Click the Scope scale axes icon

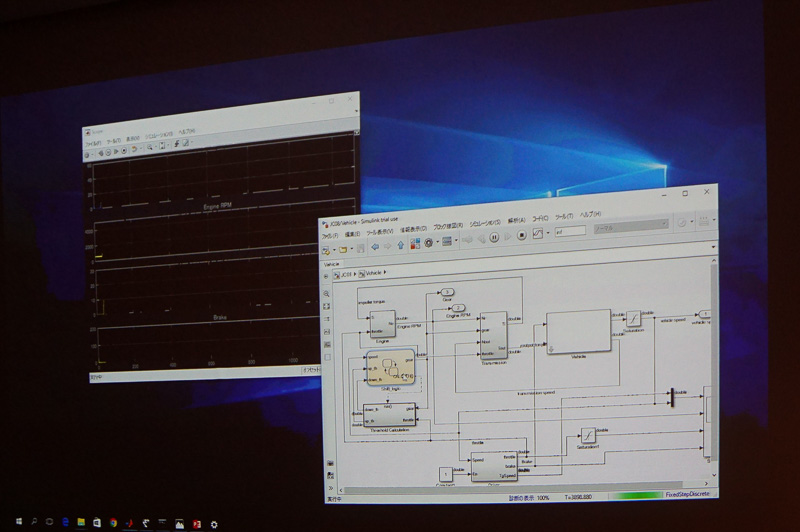tap(162, 145)
